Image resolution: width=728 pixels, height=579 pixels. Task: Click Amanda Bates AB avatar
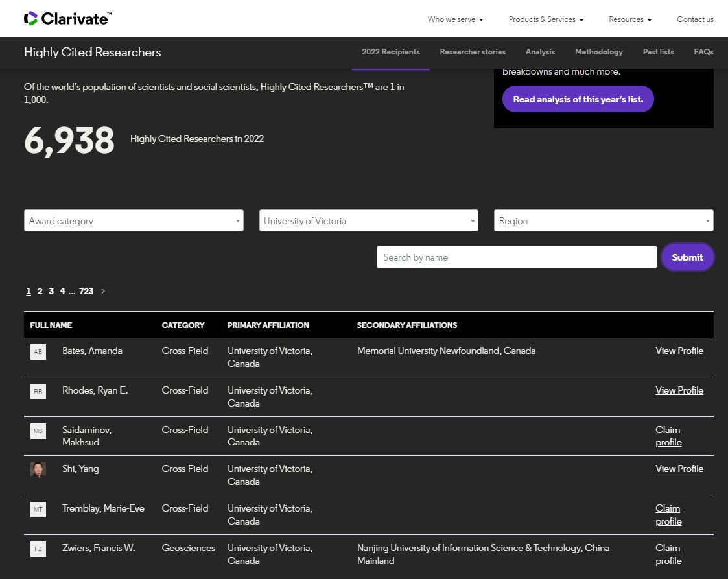[38, 352]
